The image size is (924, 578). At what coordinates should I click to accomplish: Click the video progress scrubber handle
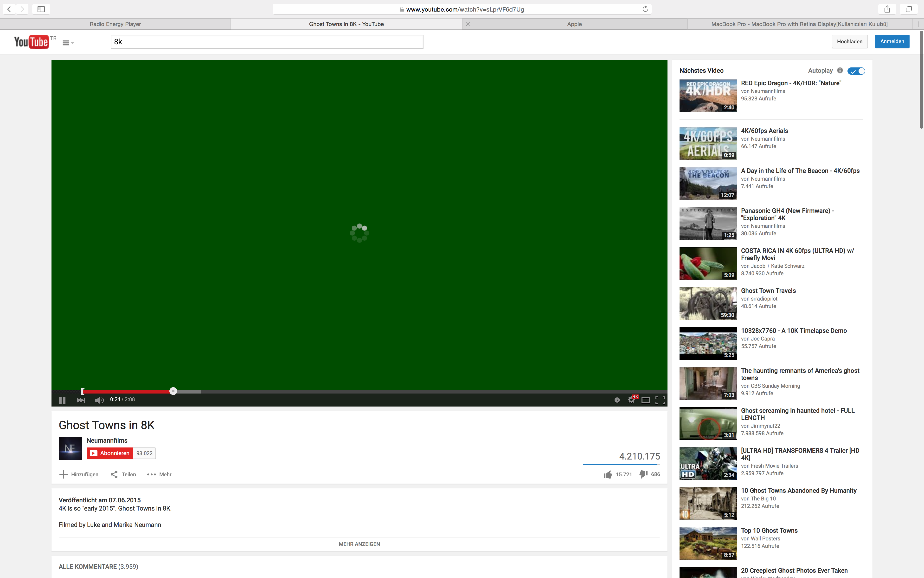[x=173, y=391]
